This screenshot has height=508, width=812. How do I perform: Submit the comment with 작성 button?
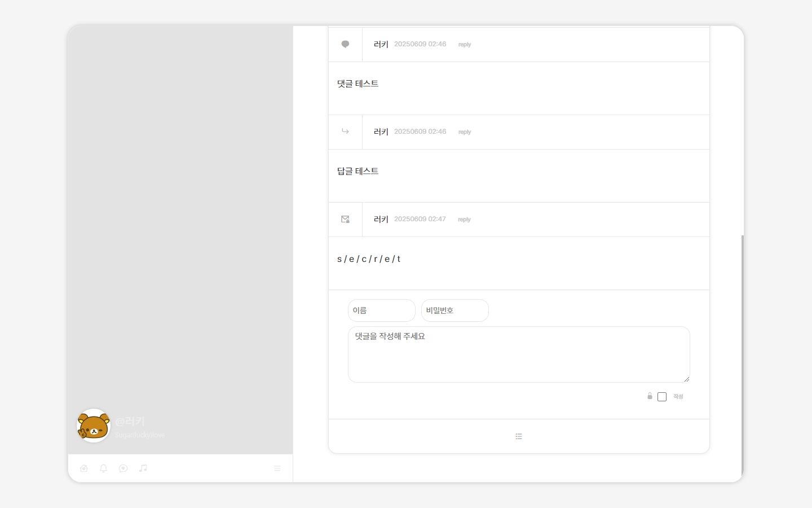678,397
